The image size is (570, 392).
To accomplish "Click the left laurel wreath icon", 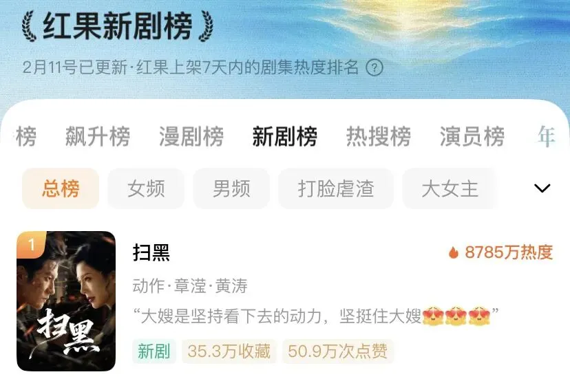I will [29, 26].
